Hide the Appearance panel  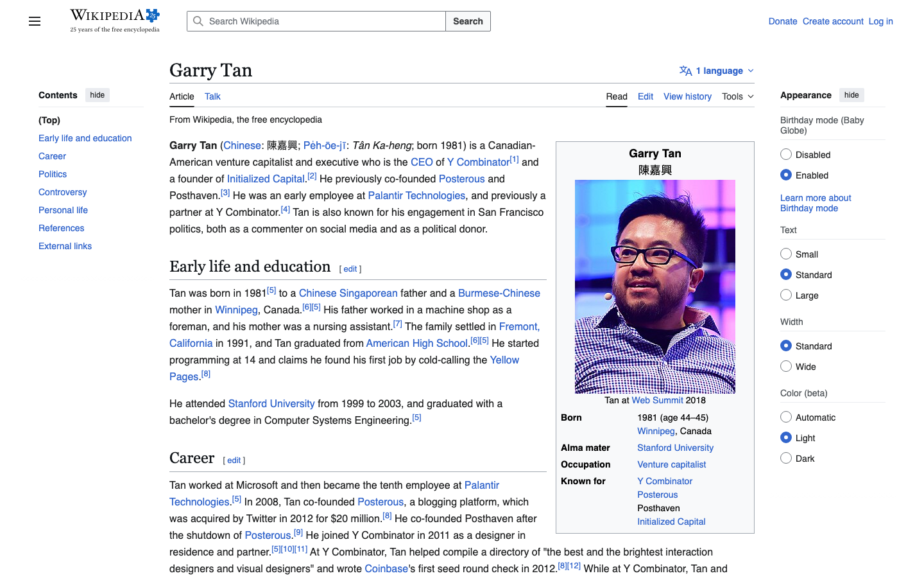pos(851,95)
